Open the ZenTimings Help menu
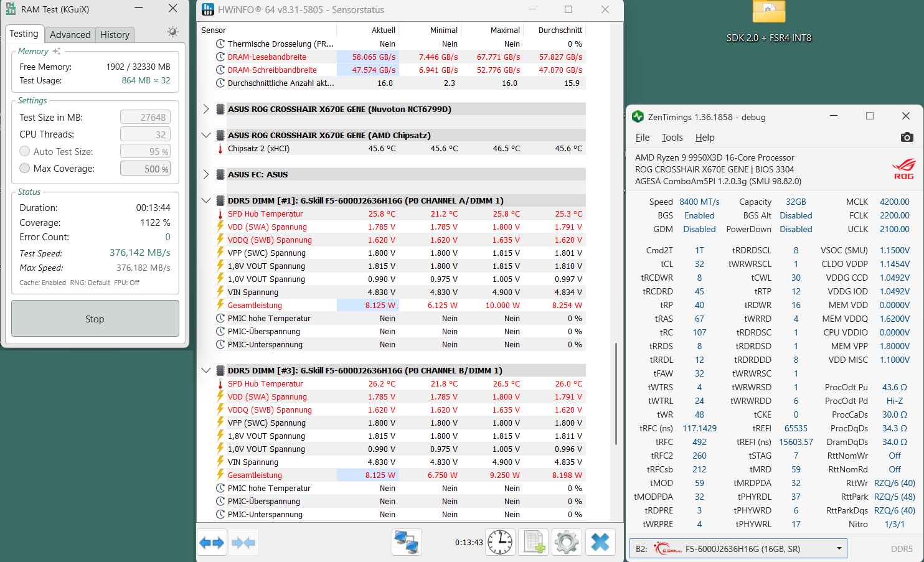The width and height of the screenshot is (924, 562). pyautogui.click(x=705, y=138)
